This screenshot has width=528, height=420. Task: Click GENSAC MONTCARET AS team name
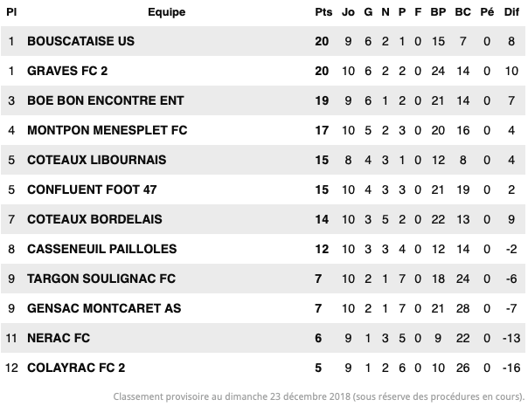(x=104, y=308)
